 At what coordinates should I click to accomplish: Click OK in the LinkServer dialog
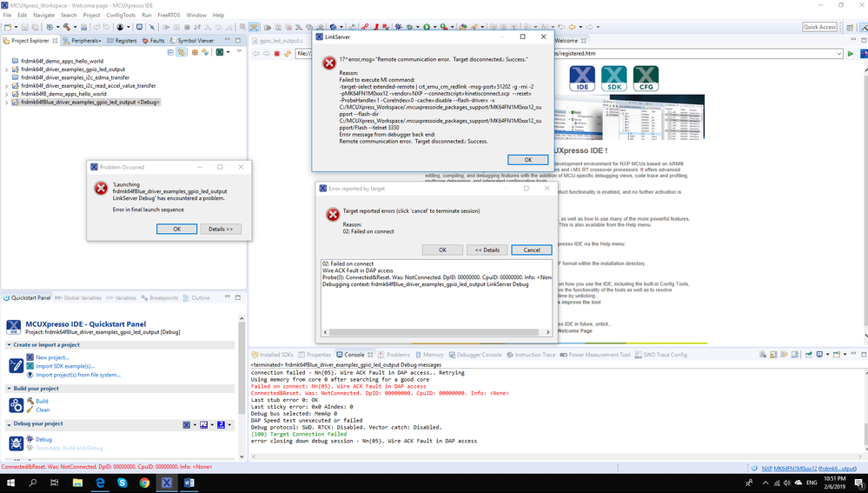[528, 159]
